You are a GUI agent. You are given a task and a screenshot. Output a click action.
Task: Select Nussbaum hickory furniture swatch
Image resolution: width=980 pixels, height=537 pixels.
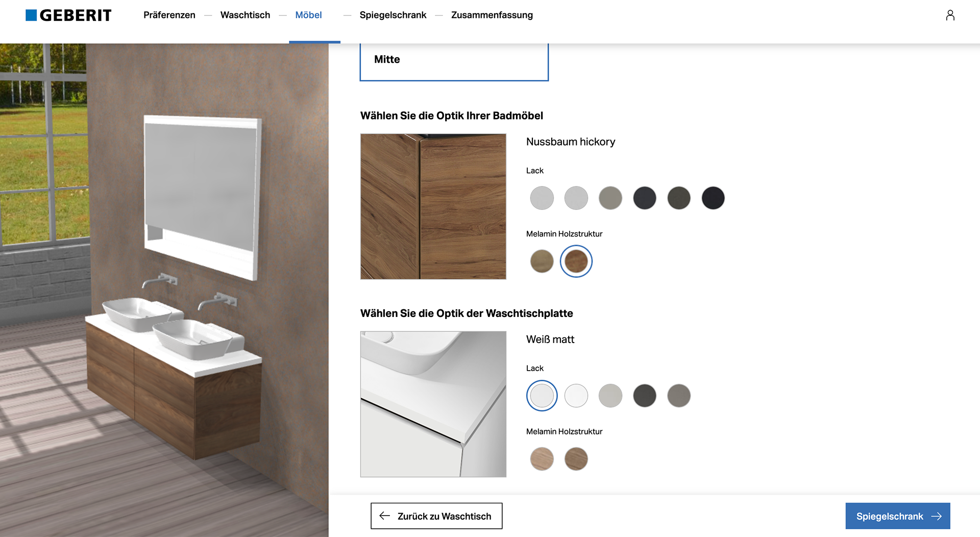point(576,261)
